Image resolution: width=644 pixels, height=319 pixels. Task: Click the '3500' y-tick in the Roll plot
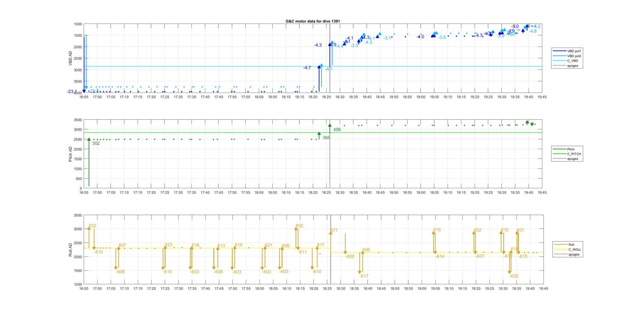[78, 215]
